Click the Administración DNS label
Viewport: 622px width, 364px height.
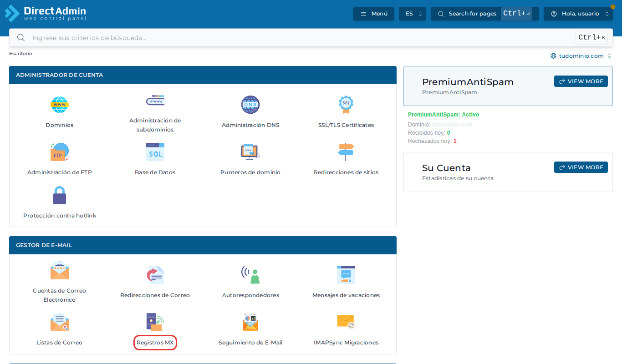point(250,125)
